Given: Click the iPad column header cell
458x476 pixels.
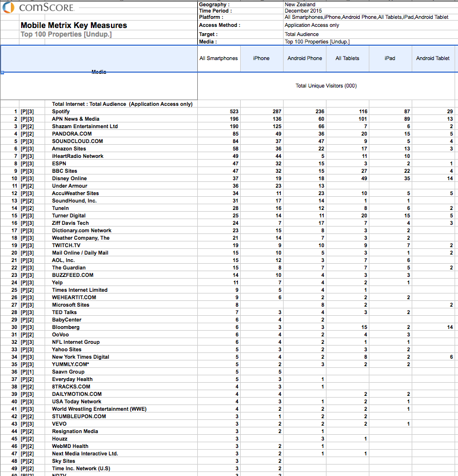Looking at the screenshot, I should click(x=391, y=58).
